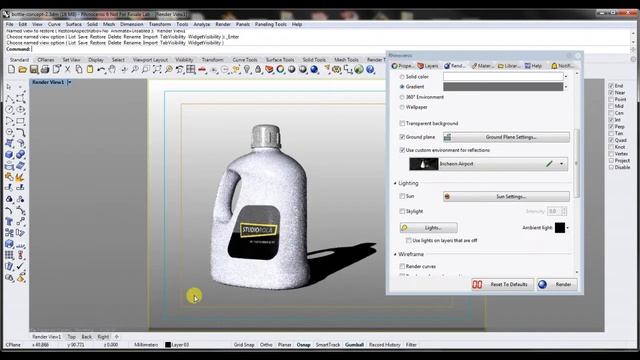The image size is (640, 360).
Task: Select the Pan hand tool
Action: 112,69
